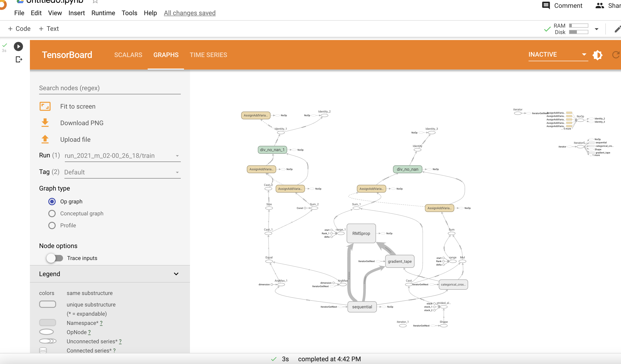Open the Runtime menu

(103, 13)
